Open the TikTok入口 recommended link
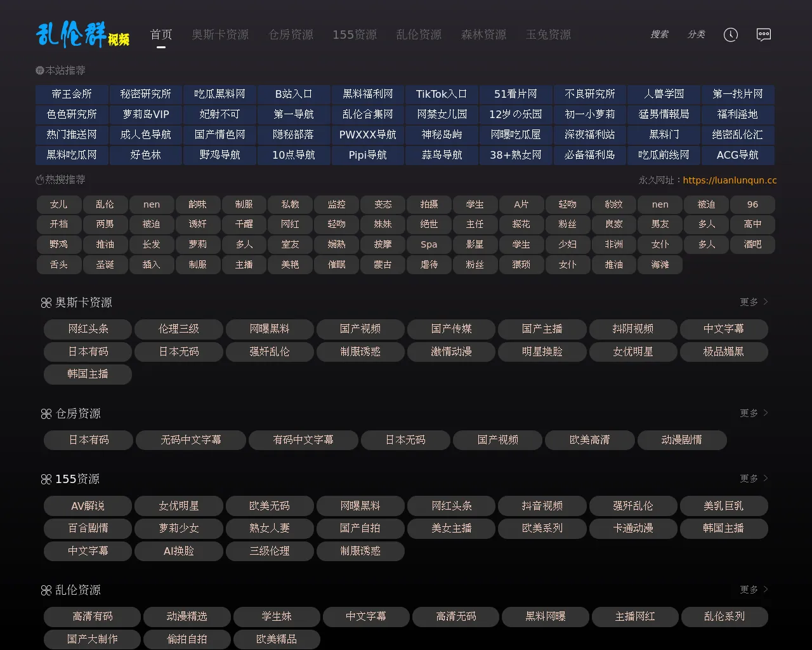 442,94
